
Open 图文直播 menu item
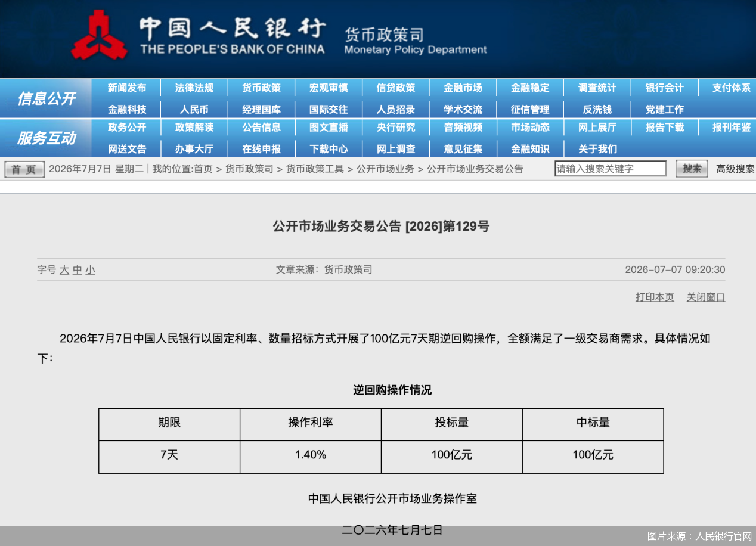pyautogui.click(x=329, y=127)
